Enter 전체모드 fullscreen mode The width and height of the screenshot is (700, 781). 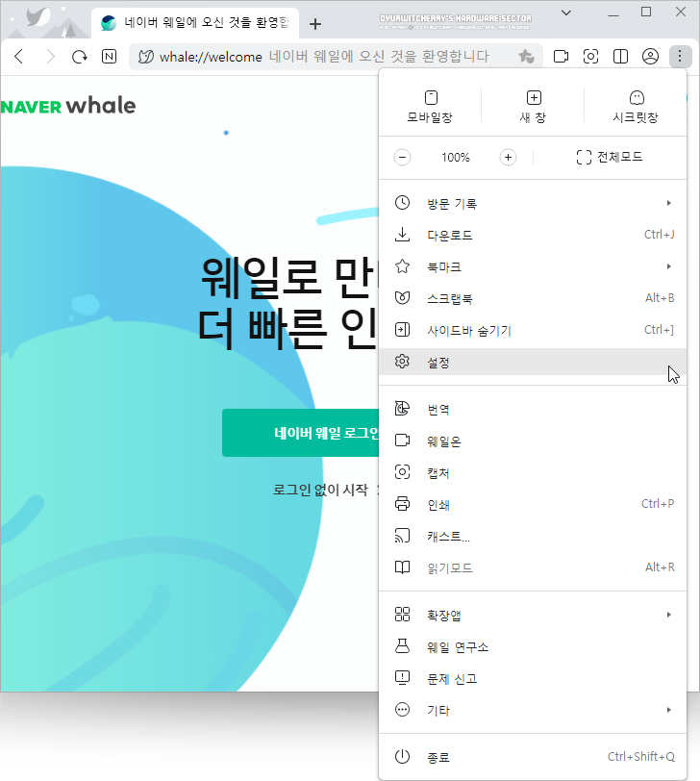pos(610,158)
